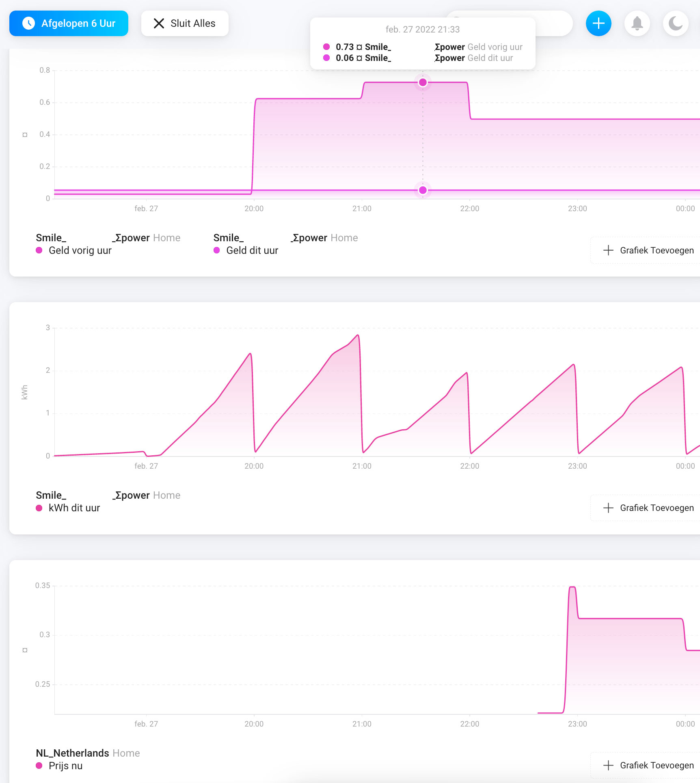Toggle dark mode moon icon
This screenshot has width=700, height=783.
click(676, 23)
